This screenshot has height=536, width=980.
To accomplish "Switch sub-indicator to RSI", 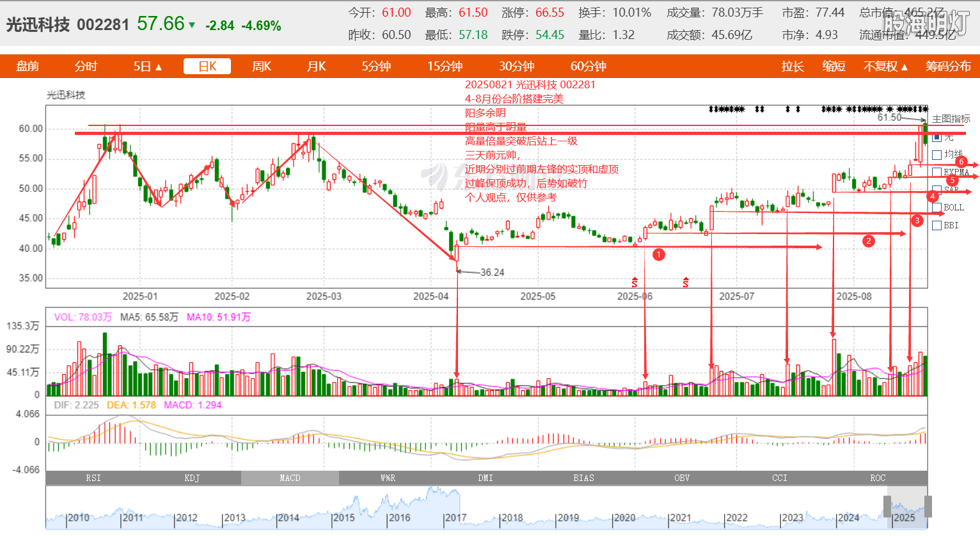I will 93,478.
